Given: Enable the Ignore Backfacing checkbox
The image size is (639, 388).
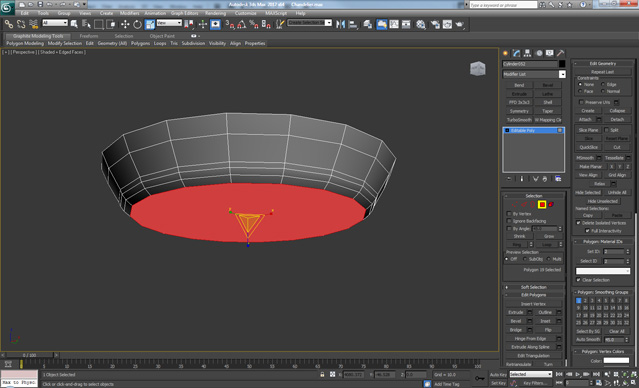Looking at the screenshot, I should coord(509,221).
